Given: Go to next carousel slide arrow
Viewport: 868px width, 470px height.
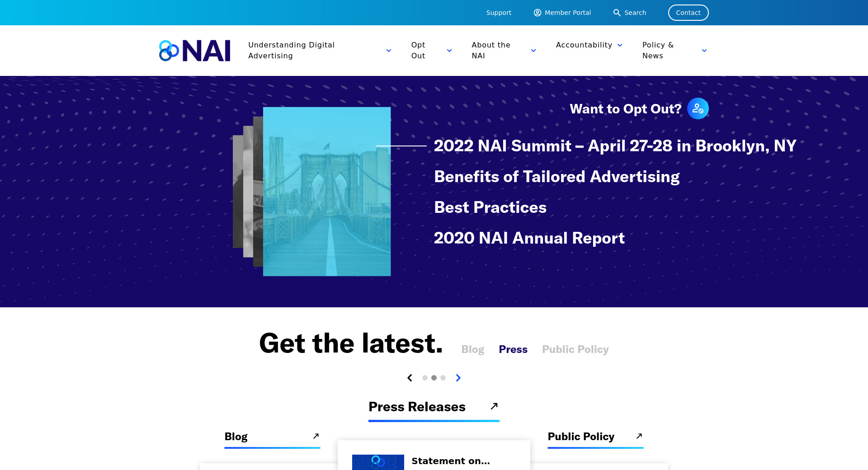Looking at the screenshot, I should (458, 378).
